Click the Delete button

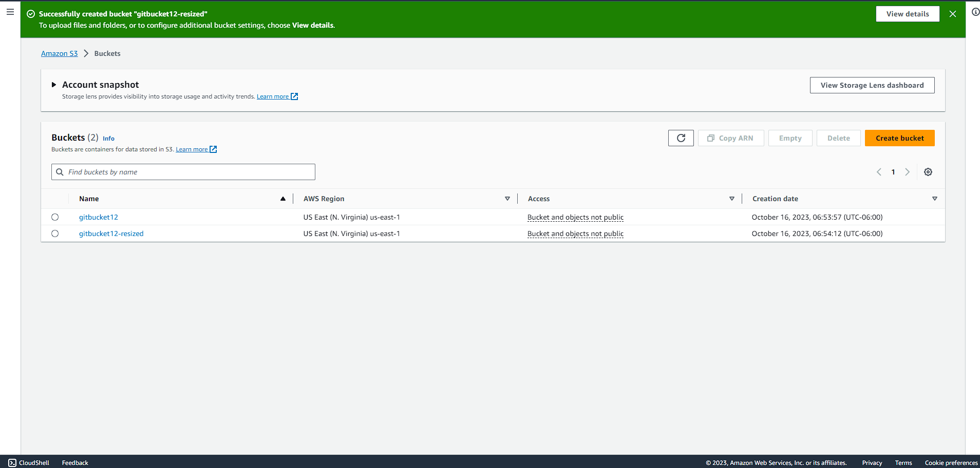pyautogui.click(x=839, y=138)
